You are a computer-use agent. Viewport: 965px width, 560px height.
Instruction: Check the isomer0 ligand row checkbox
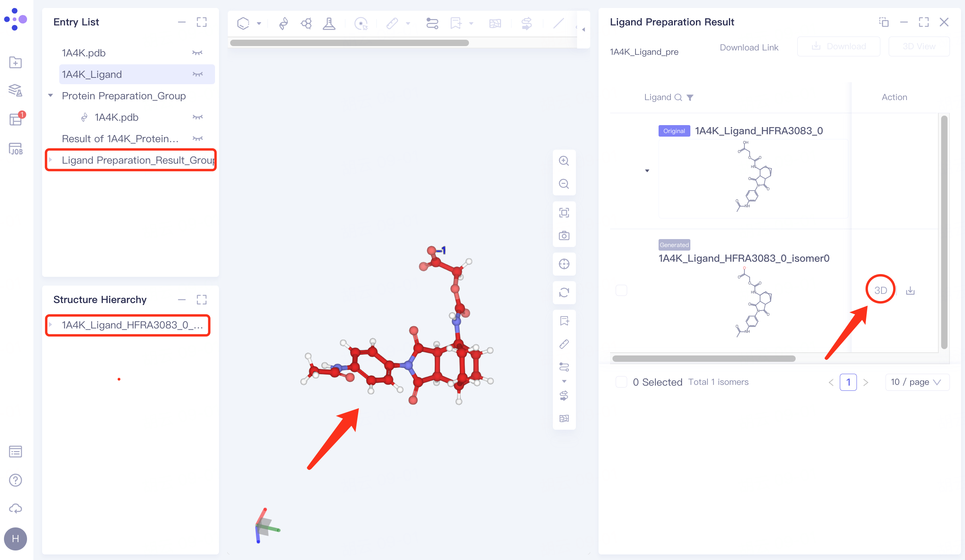[x=621, y=290]
